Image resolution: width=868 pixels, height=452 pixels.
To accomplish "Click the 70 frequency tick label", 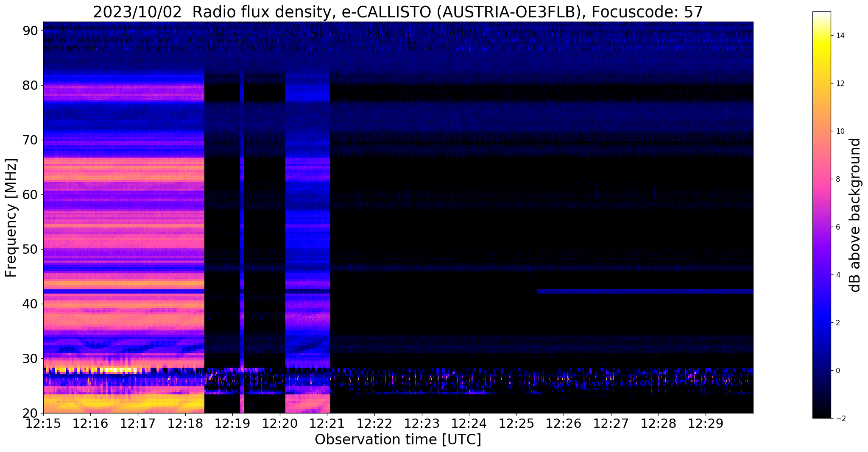I will (x=31, y=140).
